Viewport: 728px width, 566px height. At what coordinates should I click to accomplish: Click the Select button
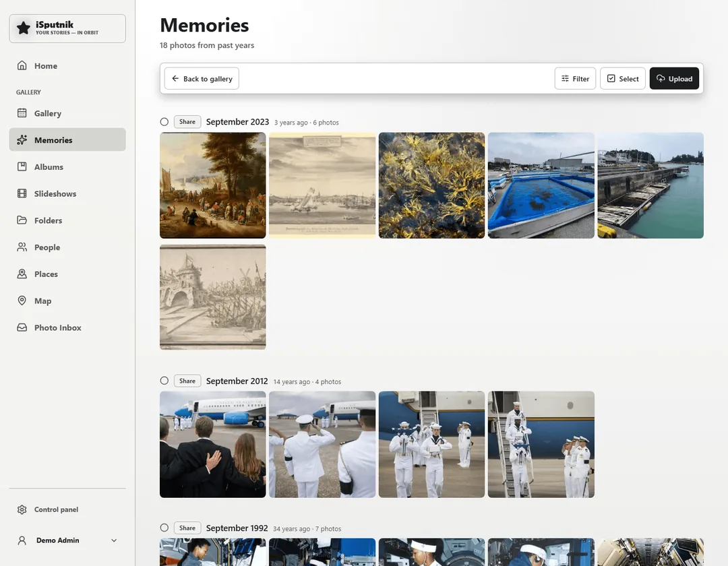point(623,78)
